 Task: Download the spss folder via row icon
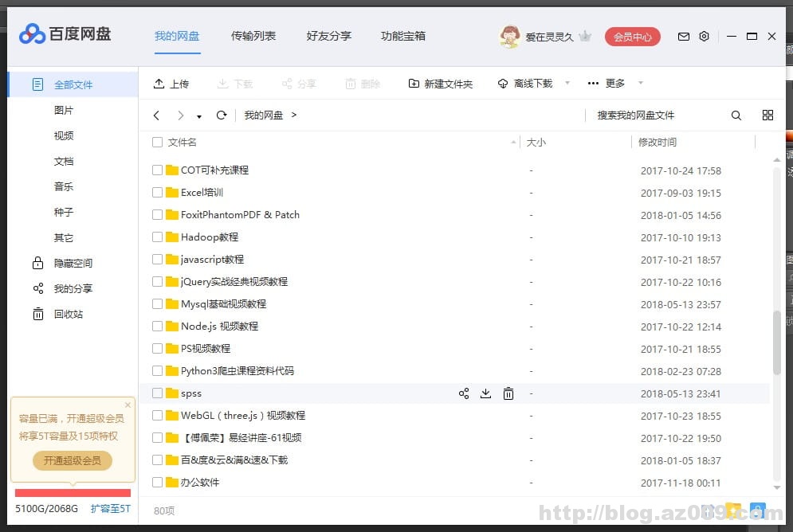pyautogui.click(x=486, y=393)
